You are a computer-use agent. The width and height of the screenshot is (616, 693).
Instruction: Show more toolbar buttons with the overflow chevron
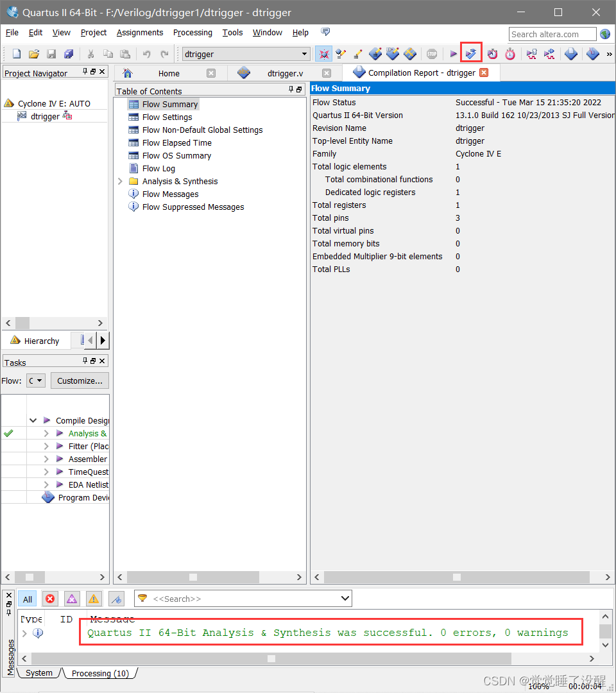[x=610, y=54]
